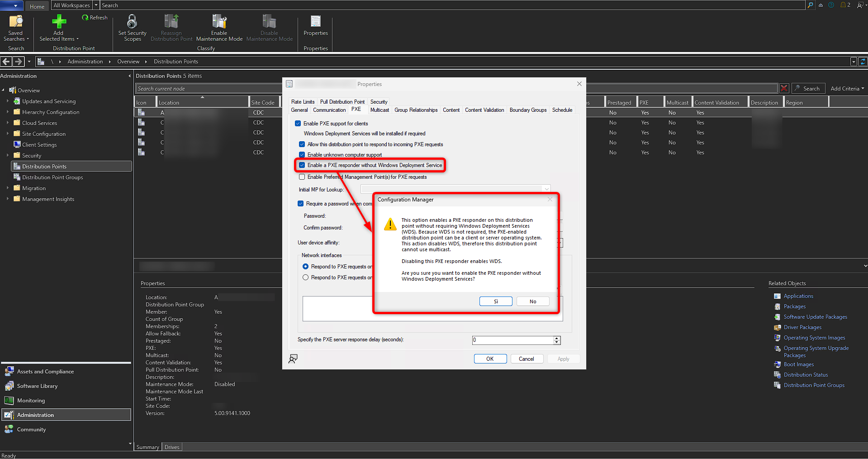Click Enable Maintenance Mode icon
This screenshot has height=459, width=868.
(x=219, y=21)
